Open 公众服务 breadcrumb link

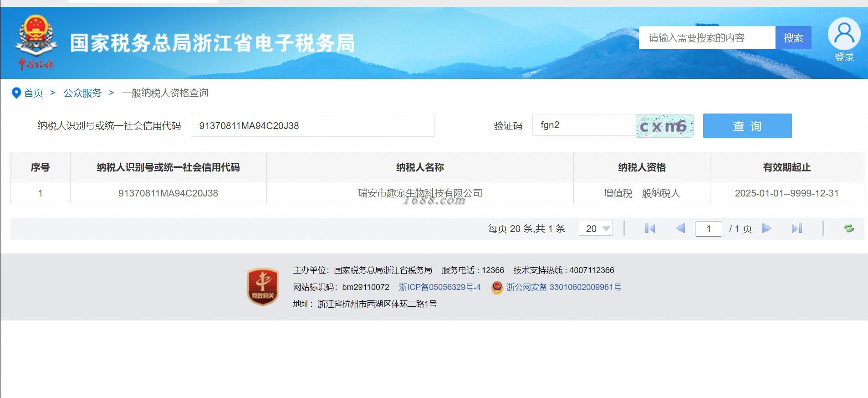pyautogui.click(x=82, y=93)
